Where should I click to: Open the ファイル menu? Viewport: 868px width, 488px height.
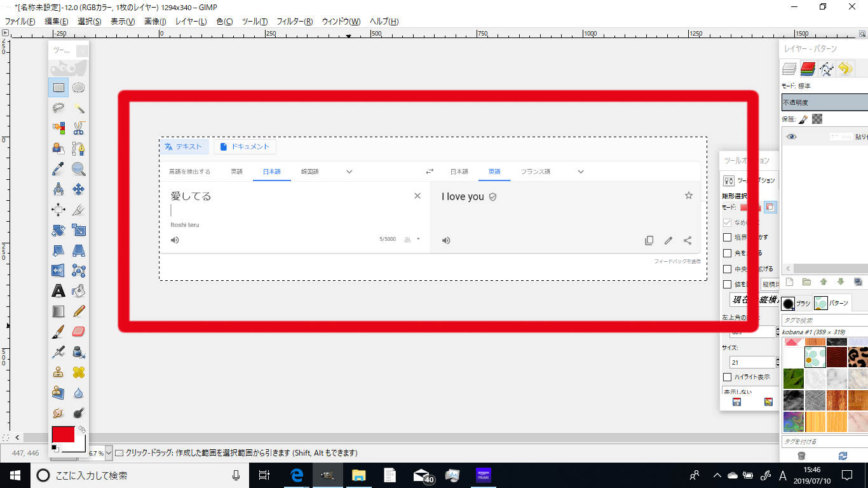pyautogui.click(x=20, y=22)
